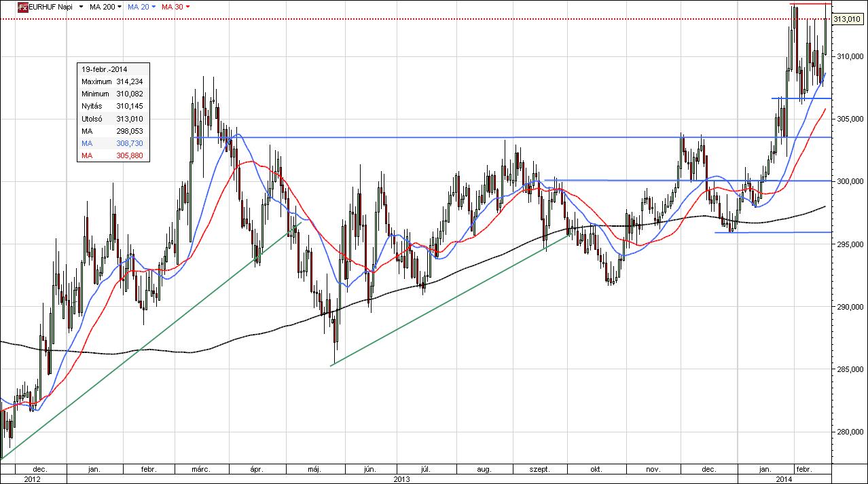Click the márc. month label
The image size is (868, 484).
pyautogui.click(x=201, y=469)
